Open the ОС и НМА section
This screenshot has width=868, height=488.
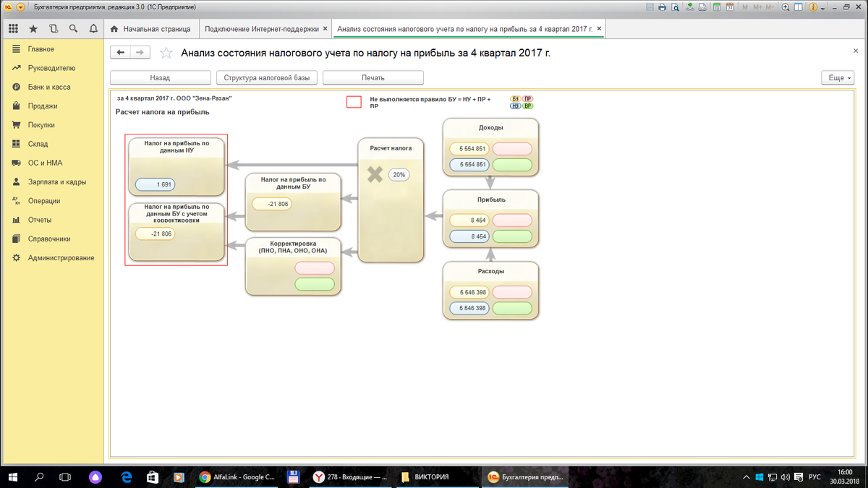click(51, 163)
